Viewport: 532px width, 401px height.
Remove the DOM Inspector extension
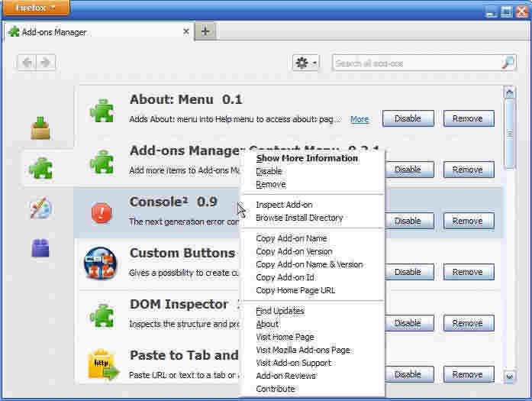(x=468, y=323)
